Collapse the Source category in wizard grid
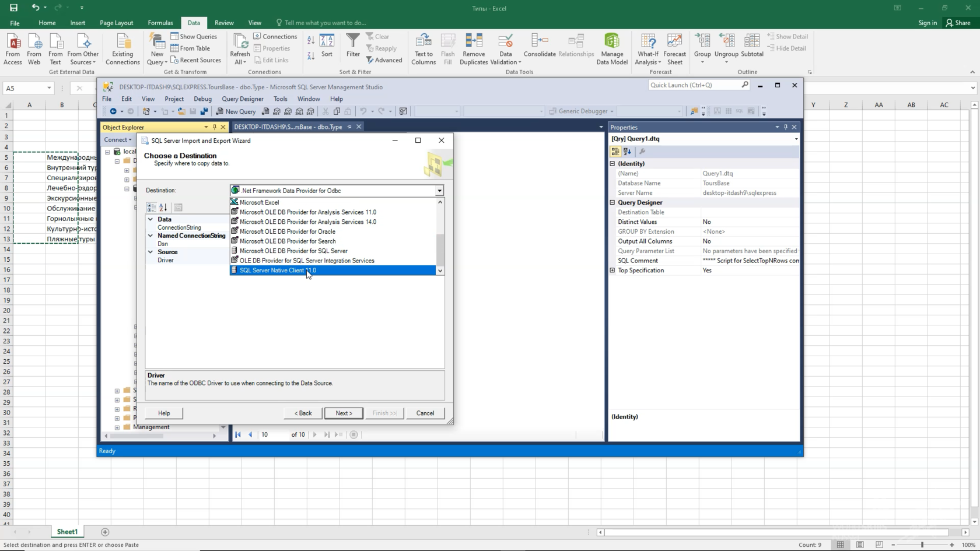The image size is (980, 551). (150, 252)
